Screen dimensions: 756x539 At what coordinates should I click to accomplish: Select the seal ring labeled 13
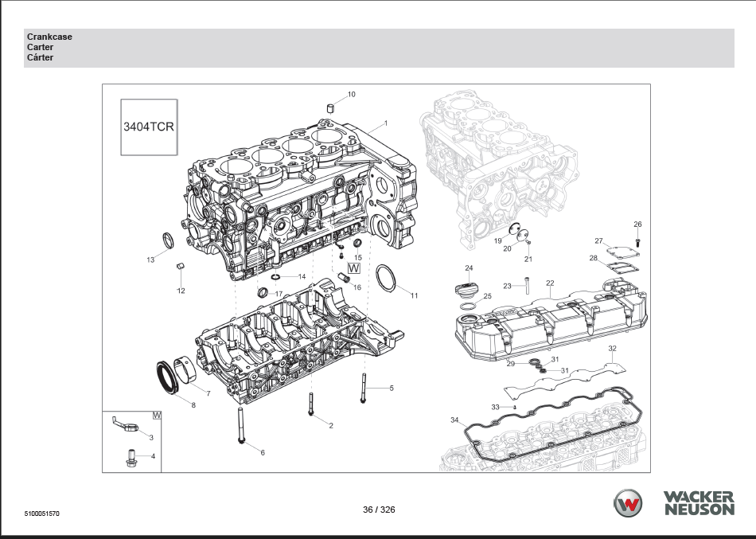point(168,240)
